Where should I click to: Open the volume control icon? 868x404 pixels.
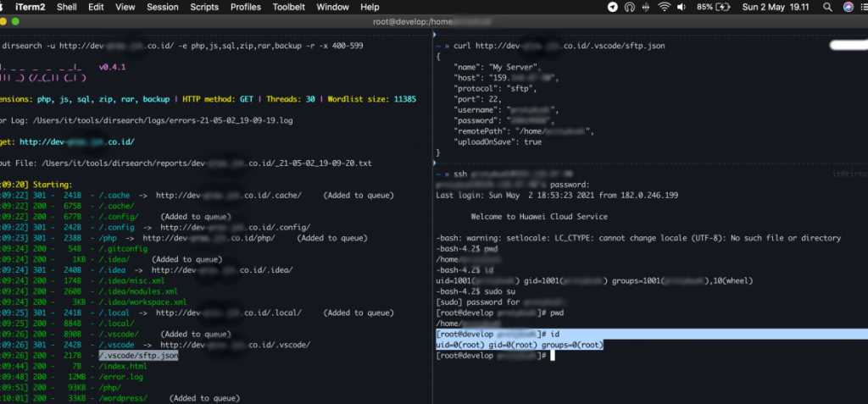682,7
